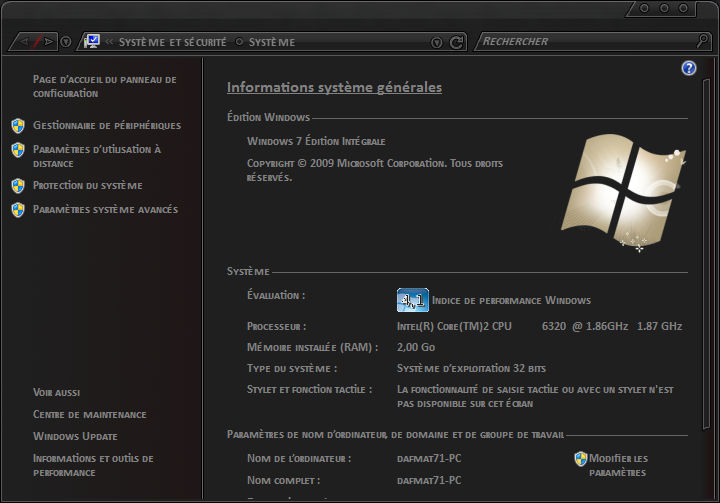The width and height of the screenshot is (720, 503).
Task: Click the shield icon beside Gestionnaire de périphériques
Action: (x=18, y=125)
